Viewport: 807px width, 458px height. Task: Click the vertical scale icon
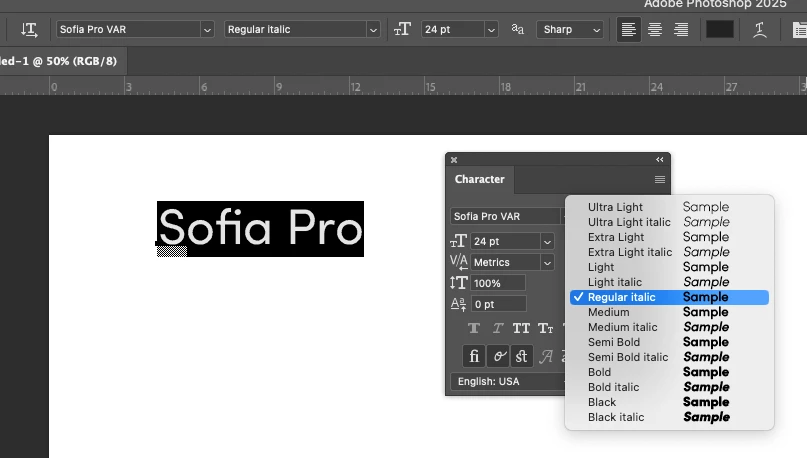coord(459,283)
